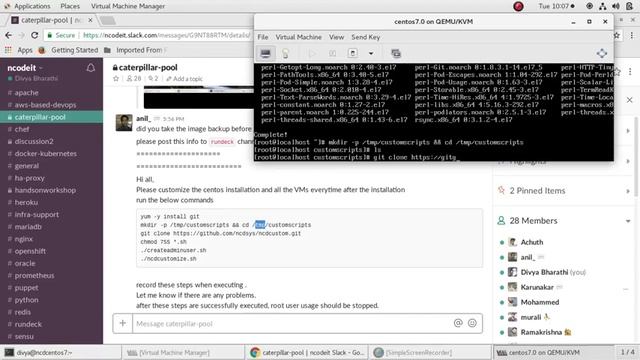Viewport: 640px width, 360px height.
Task: Open Places menu in top panel
Action: 70,6
